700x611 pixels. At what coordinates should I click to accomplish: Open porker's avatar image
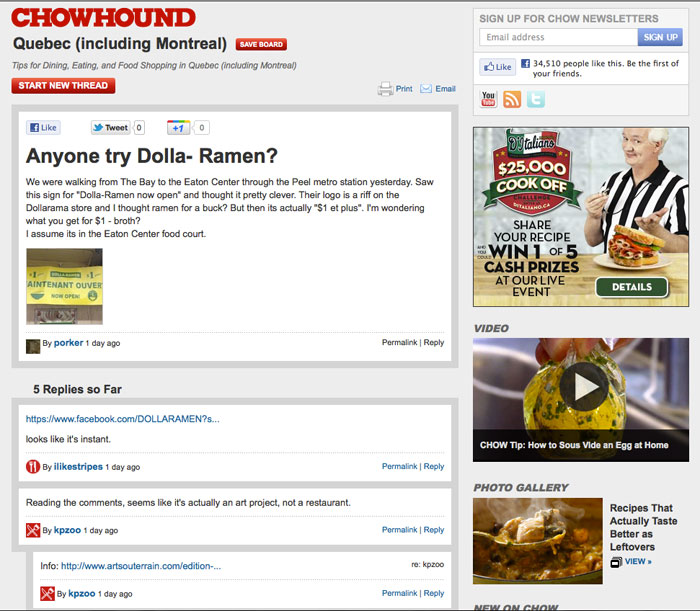point(33,346)
